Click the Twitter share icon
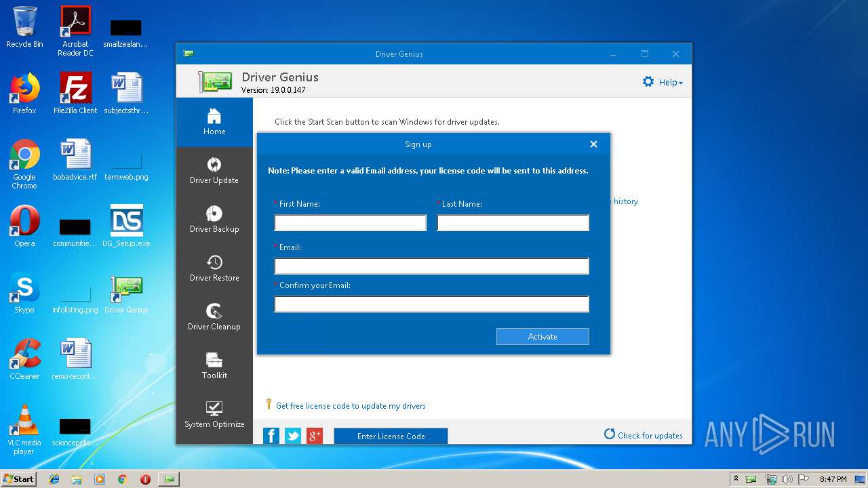This screenshot has height=488, width=868. pos(293,436)
